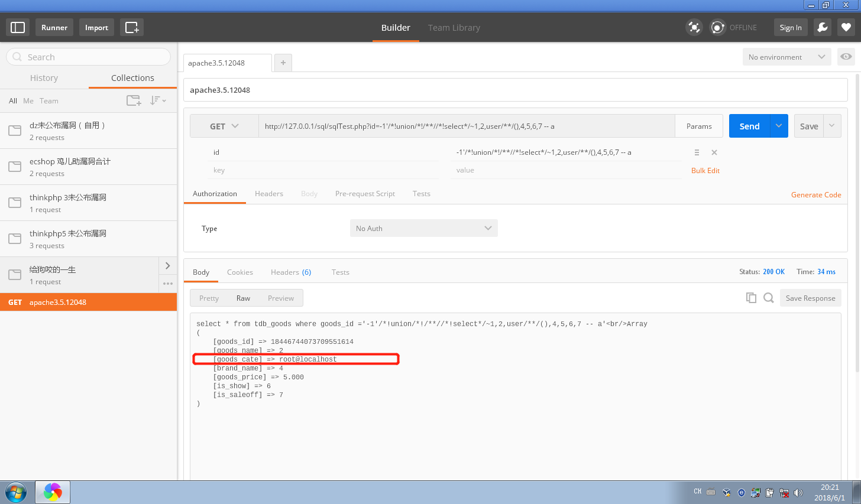Open the request Headers tab
The height and width of the screenshot is (504, 861).
(x=269, y=194)
